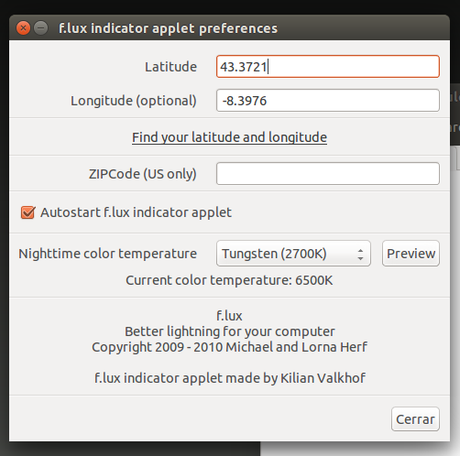Preview the nighttime color temperature

tap(411, 254)
